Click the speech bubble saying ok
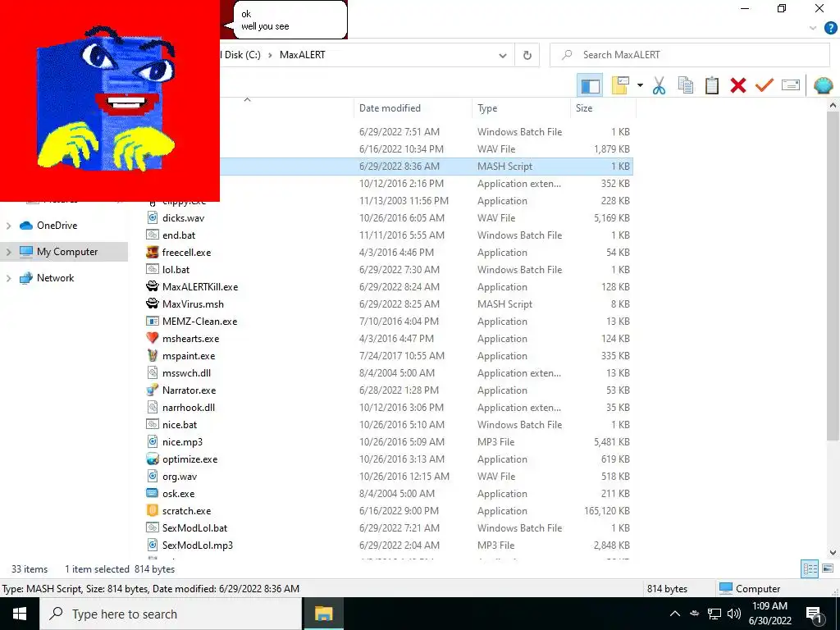 [x=290, y=20]
